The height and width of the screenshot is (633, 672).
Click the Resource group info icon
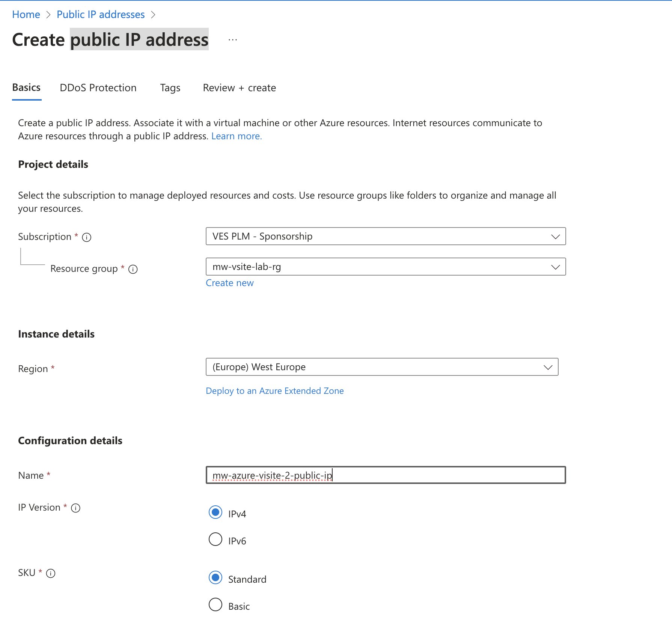133,269
